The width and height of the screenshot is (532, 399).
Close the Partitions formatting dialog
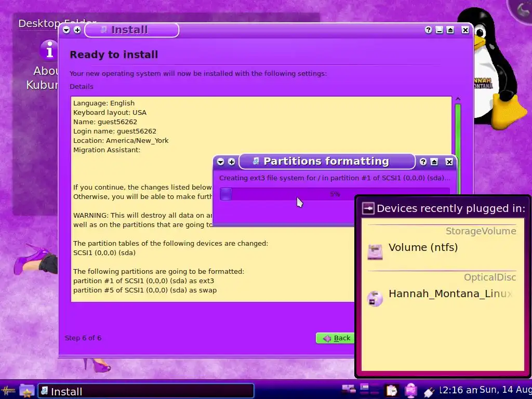click(449, 162)
